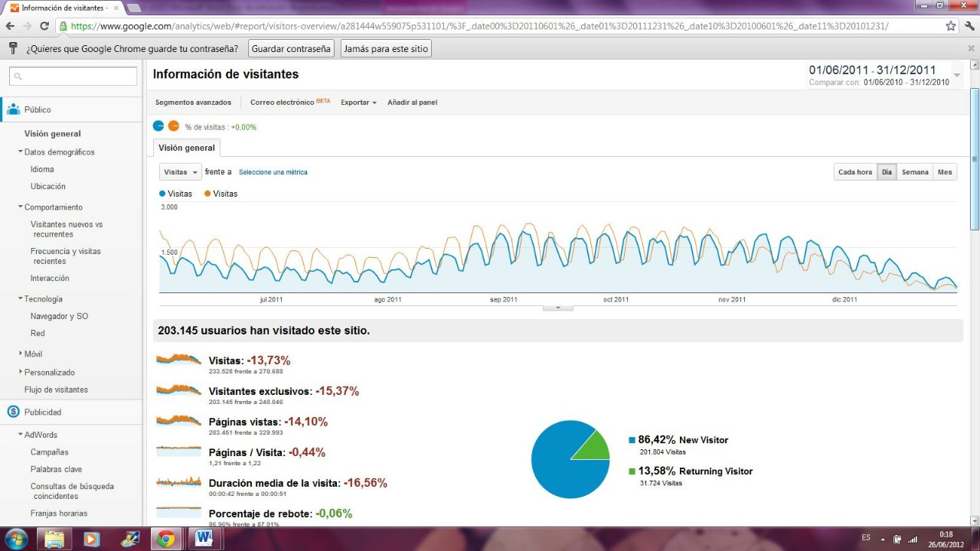Click the Público people icon in sidebar
Viewport: 980px width, 551px height.
(x=13, y=109)
